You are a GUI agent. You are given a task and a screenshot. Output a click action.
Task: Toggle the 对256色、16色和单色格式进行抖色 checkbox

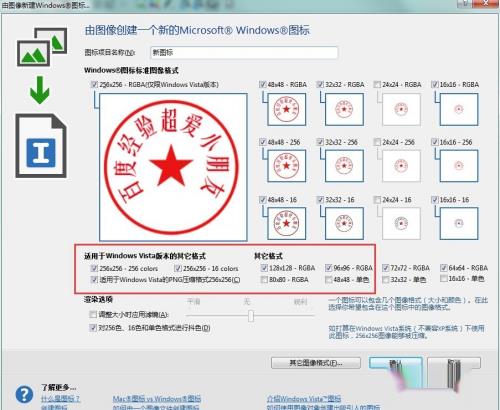[93, 328]
